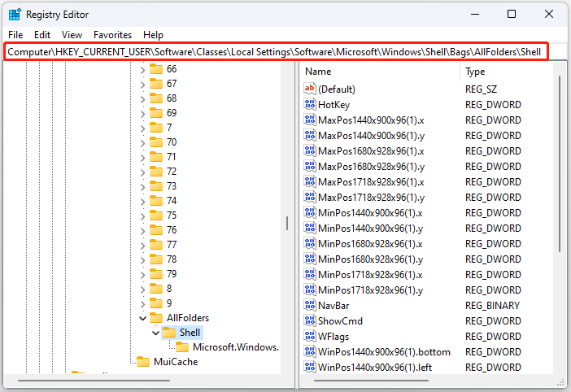Open the Help menu

tap(153, 35)
